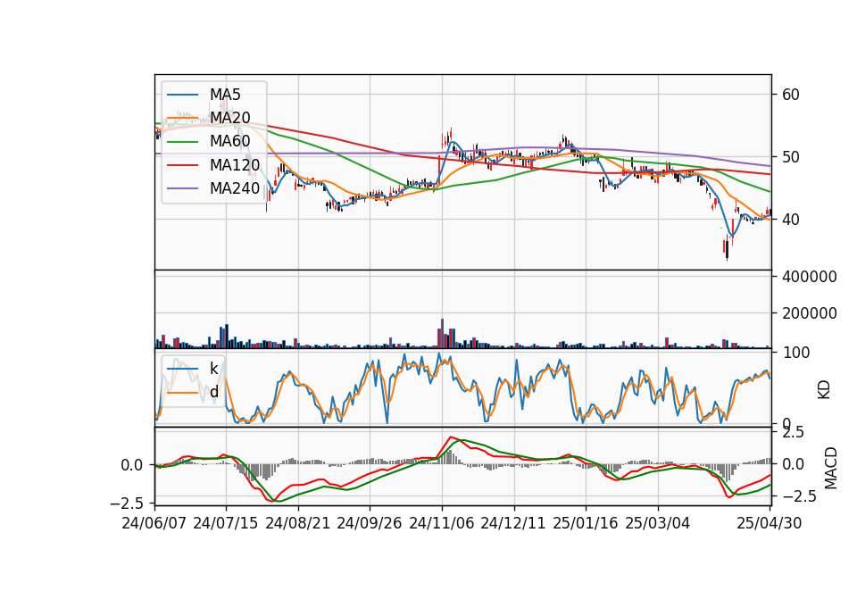Click the 24/11/06 date label
857x616 pixels.
click(442, 523)
